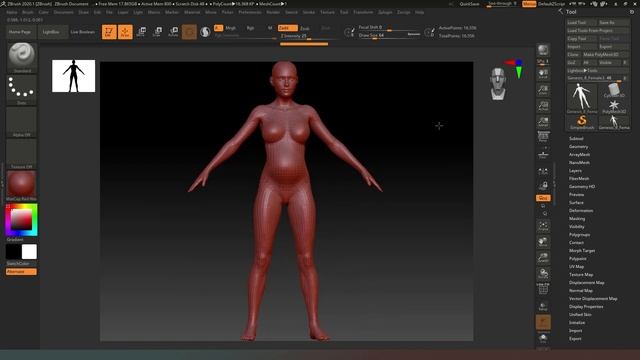Expand the UV Map section
This screenshot has width=640, height=360.
click(576, 267)
